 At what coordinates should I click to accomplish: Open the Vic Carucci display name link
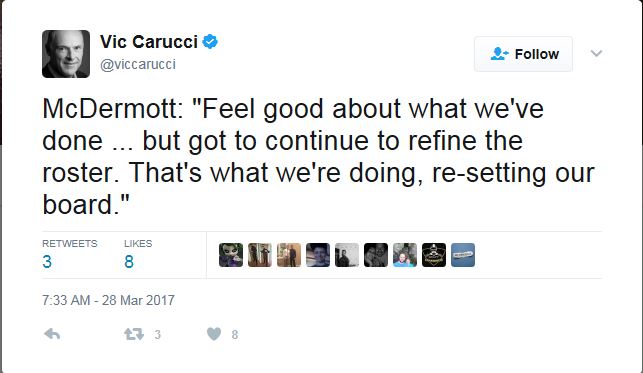point(149,42)
